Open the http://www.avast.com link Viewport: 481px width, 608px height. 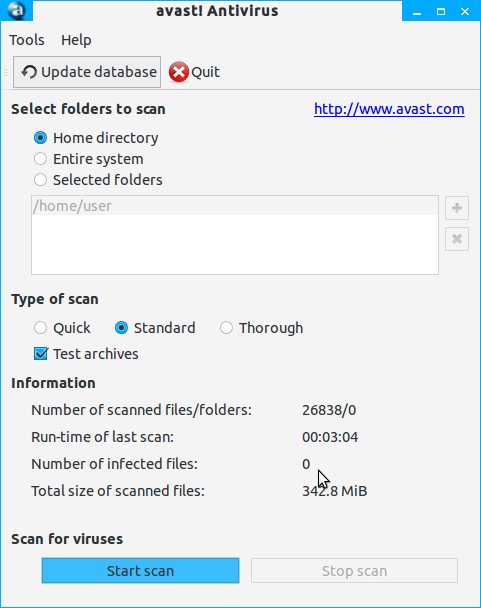(389, 109)
